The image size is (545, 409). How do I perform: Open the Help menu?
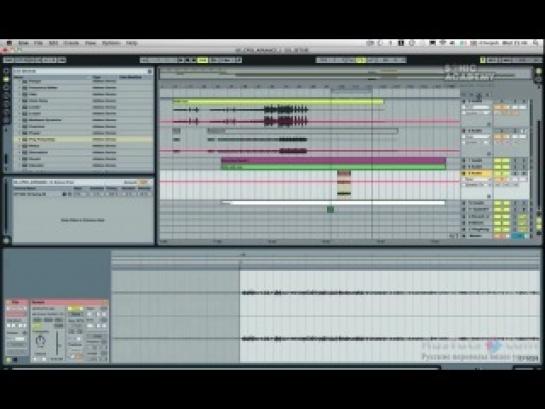pos(132,43)
